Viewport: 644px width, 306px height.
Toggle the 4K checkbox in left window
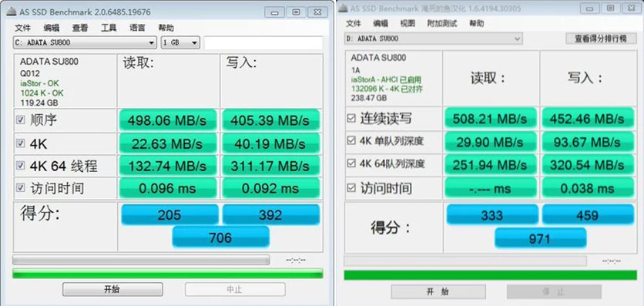20,144
